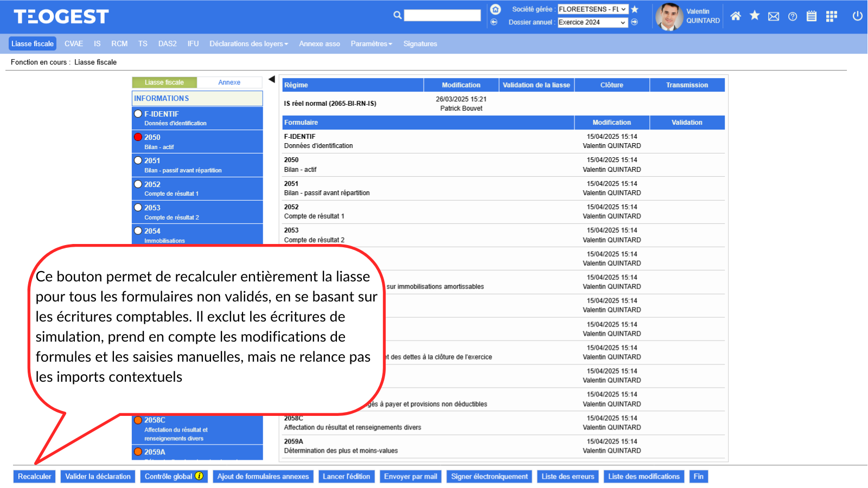Collapse the left form panel arrow
This screenshot has height=488, width=868.
click(x=271, y=80)
